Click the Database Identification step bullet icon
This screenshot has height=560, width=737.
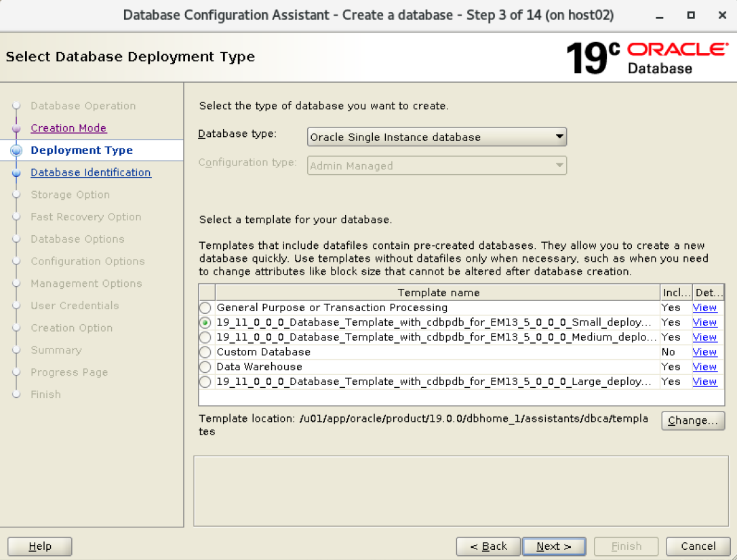pyautogui.click(x=16, y=172)
